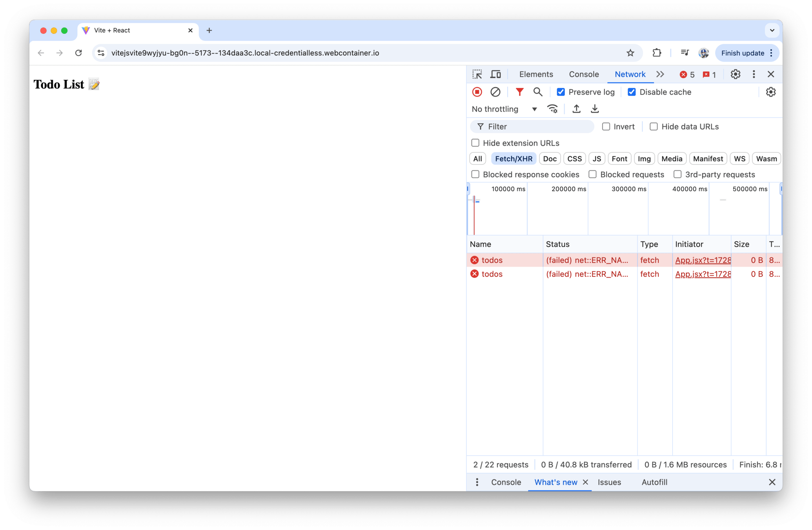
Task: Click the Import HAR upload icon
Action: tap(576, 109)
